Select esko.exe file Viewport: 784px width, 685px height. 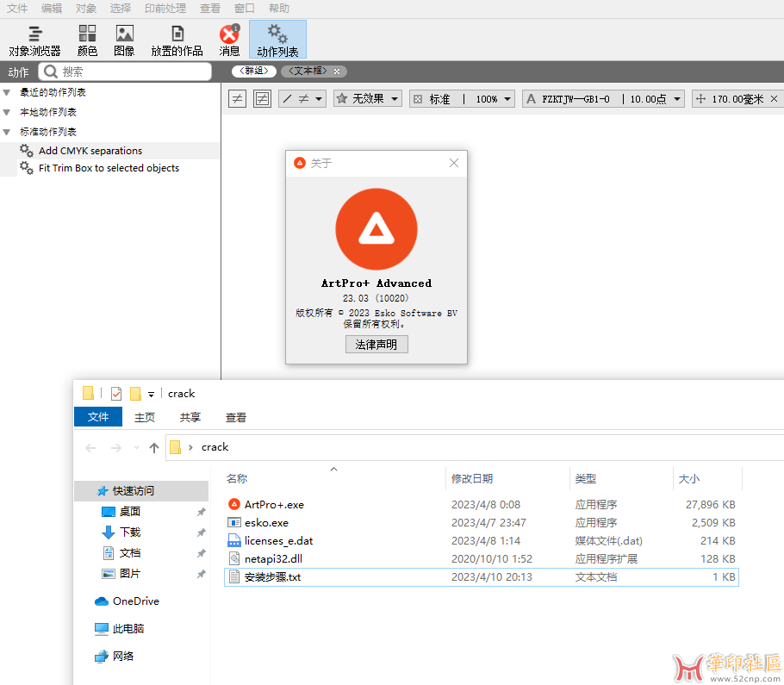(x=482, y=522)
